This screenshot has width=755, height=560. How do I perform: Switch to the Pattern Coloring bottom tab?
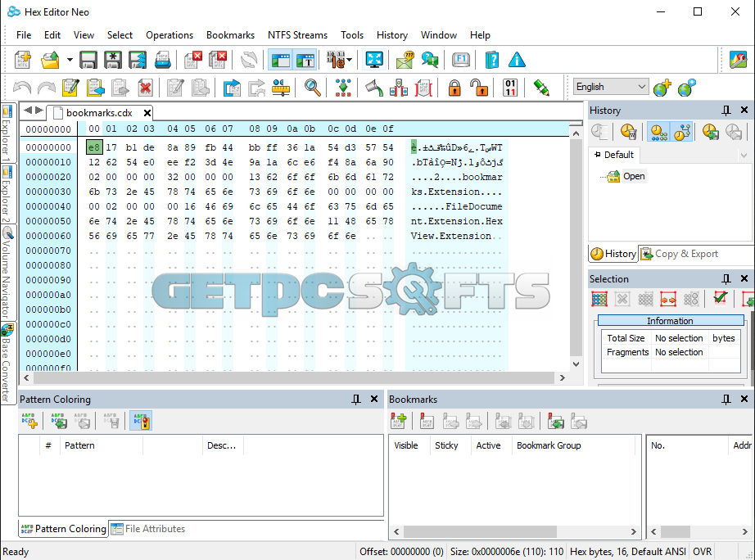click(64, 529)
